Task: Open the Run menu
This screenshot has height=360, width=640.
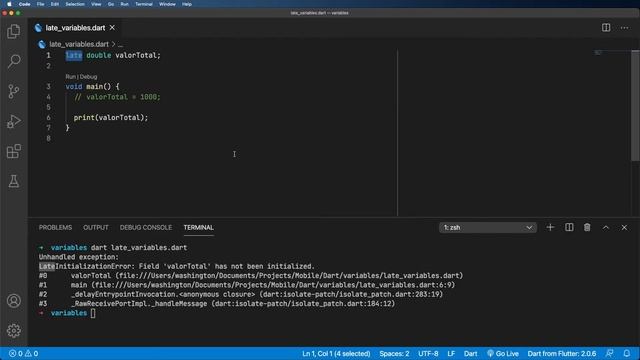Action: click(x=124, y=4)
